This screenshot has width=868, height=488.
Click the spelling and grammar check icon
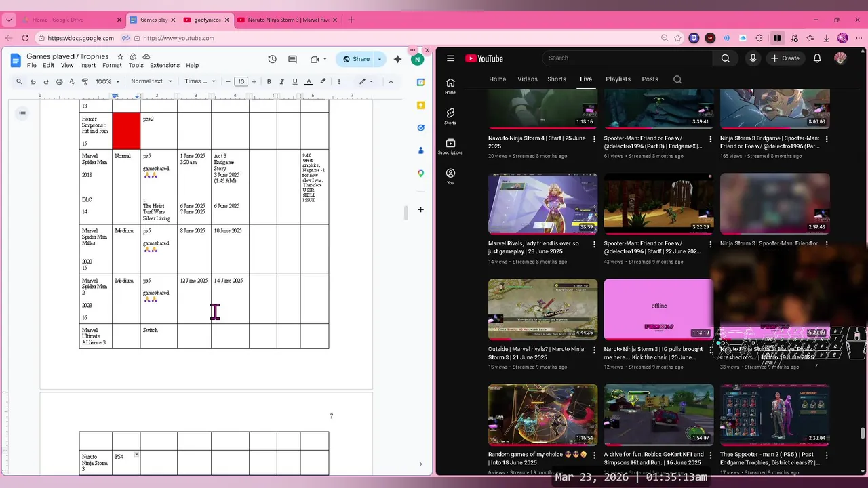(x=72, y=81)
